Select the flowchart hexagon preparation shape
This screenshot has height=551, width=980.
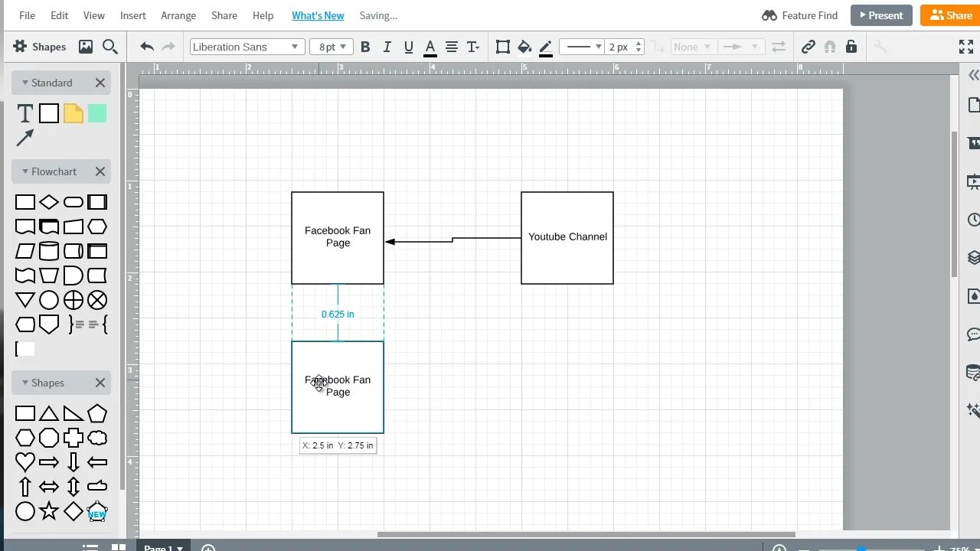(97, 227)
